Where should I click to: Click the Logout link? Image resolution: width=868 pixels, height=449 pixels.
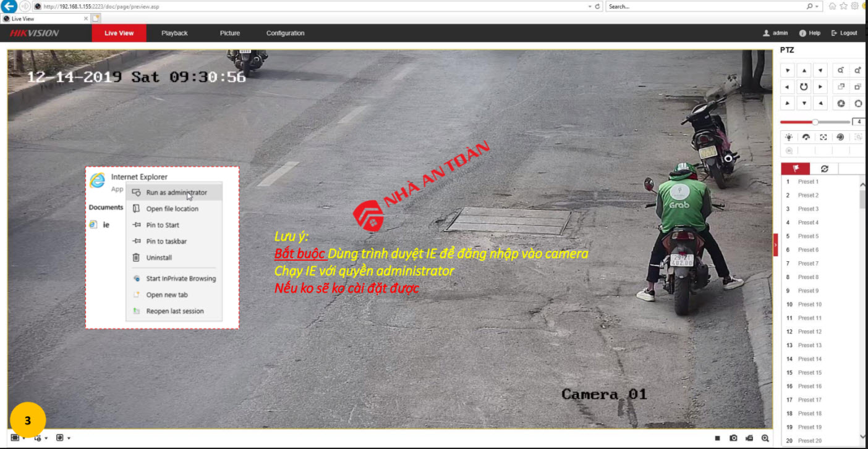tap(845, 33)
